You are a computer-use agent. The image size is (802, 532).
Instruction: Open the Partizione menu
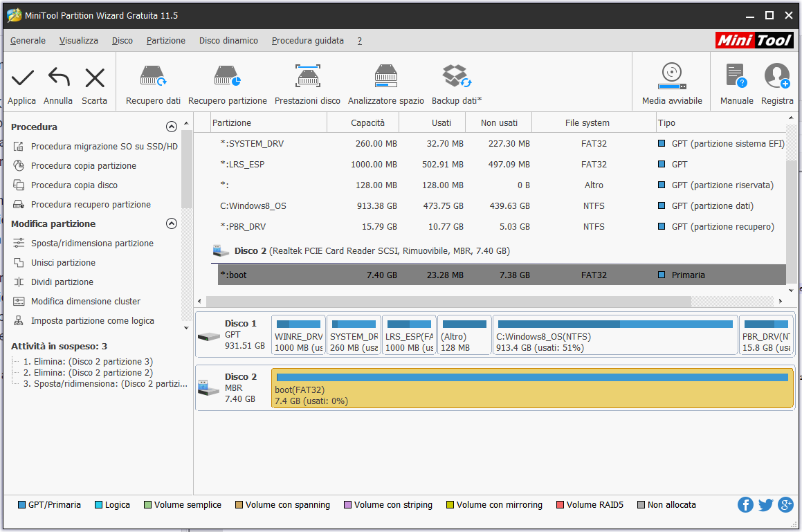tap(166, 41)
